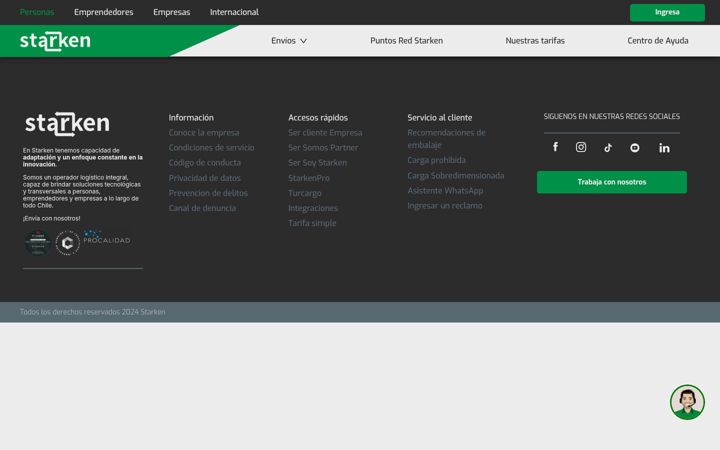The image size is (720, 450).
Task: Open Recomendaciones de embalaje link
Action: point(446,139)
